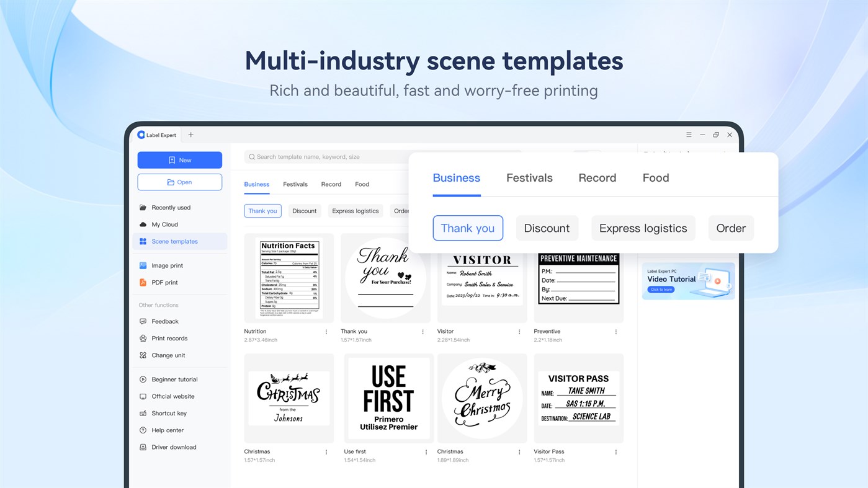Select the enlarged Food tab
Viewport: 868px width, 488px height.
point(656,178)
